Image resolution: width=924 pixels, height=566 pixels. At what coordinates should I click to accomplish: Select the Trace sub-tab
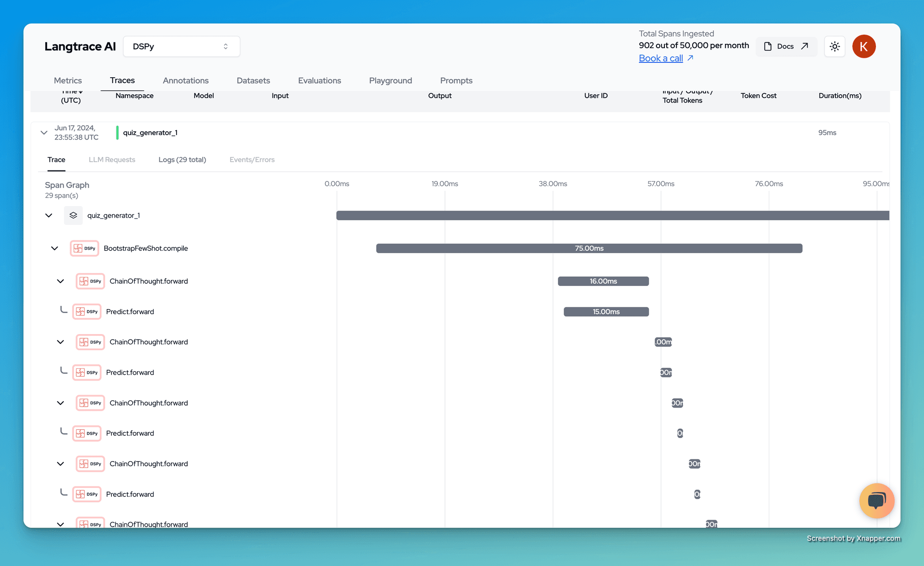[56, 159]
